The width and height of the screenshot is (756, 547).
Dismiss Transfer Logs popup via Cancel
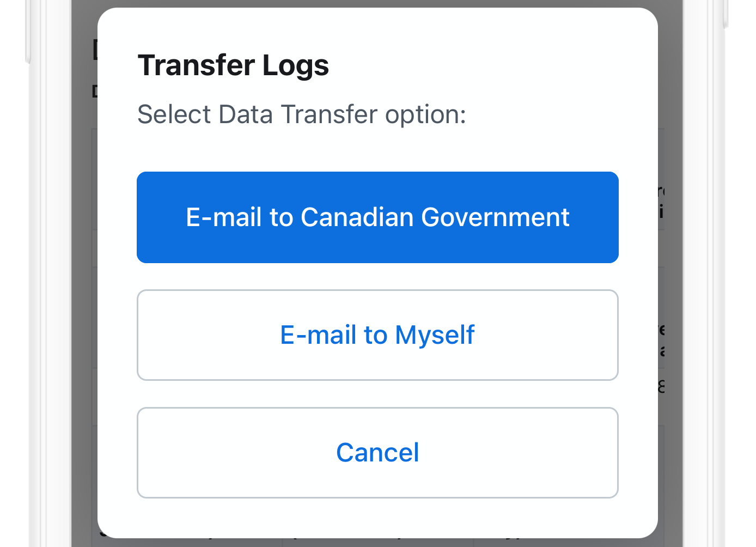[377, 452]
